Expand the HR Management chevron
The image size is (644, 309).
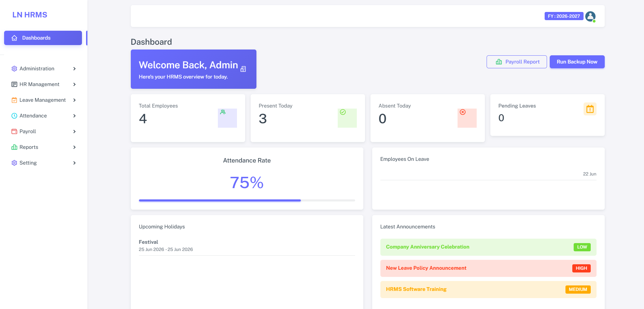(74, 84)
